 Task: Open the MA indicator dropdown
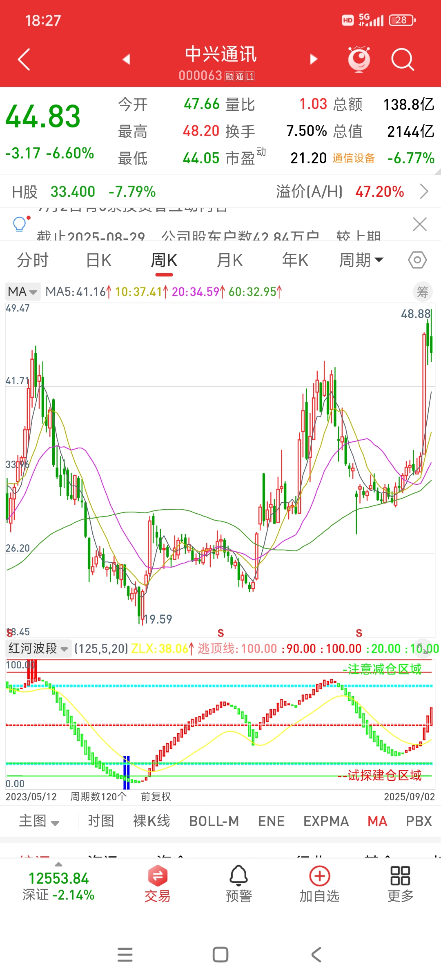pyautogui.click(x=23, y=292)
